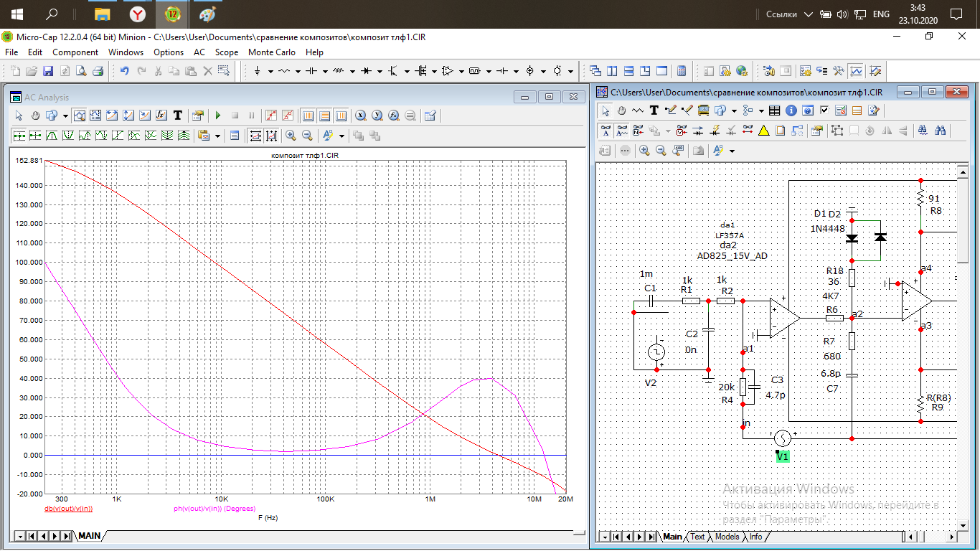The width and height of the screenshot is (980, 551).
Task: Zoom out of the schematic with magnifier minus
Action: [661, 151]
